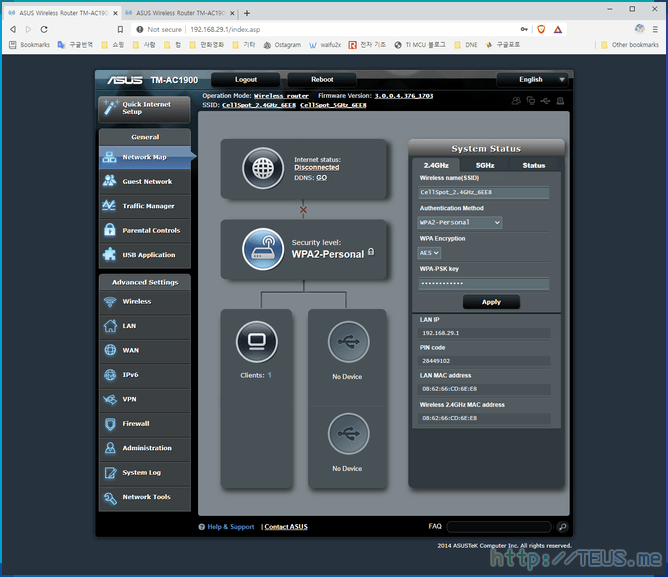Viewport: 668px width, 577px height.
Task: Click the Contact ASUS link
Action: pos(286,527)
